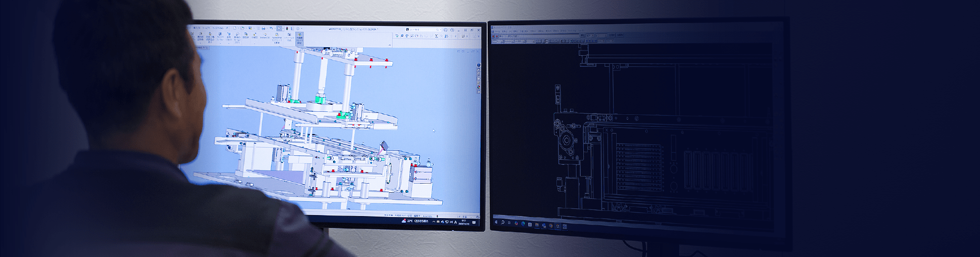The image size is (980, 257).
Task: Click the highlighted large assembly settings button
Action: tap(299, 37)
